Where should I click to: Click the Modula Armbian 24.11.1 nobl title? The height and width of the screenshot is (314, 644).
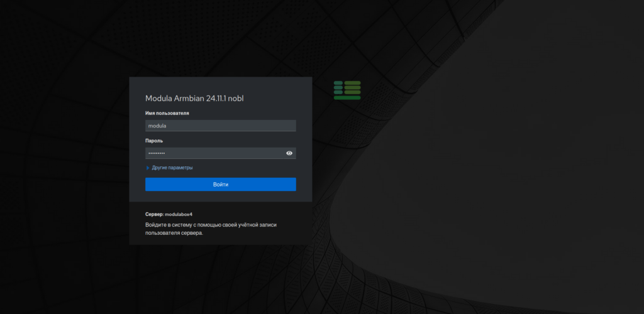(x=196, y=99)
